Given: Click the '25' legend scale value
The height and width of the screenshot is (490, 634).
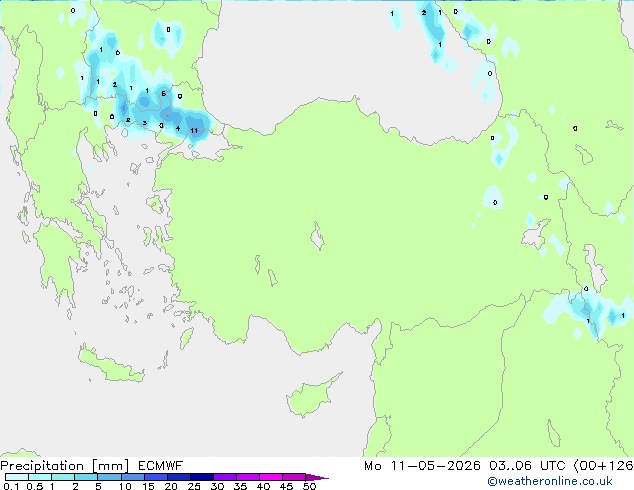Looking at the screenshot, I should pos(194,486).
